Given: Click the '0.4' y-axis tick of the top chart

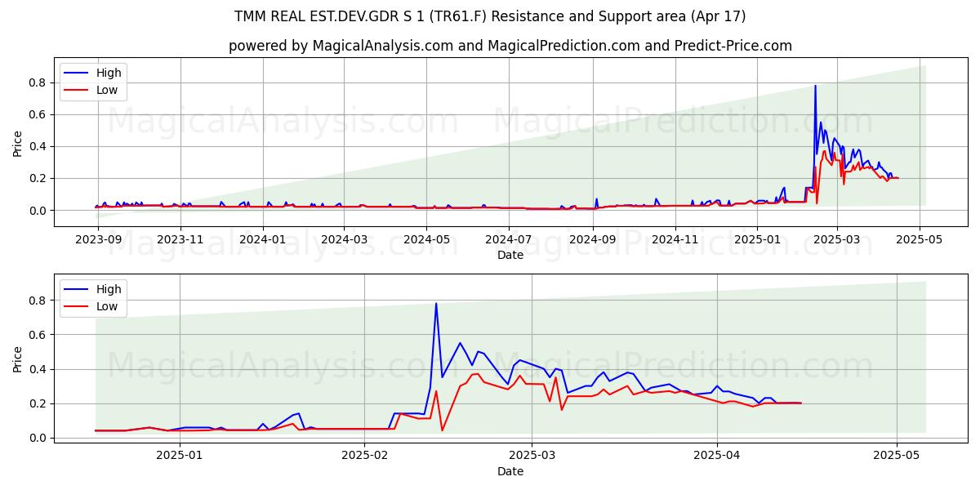Looking at the screenshot, I should coord(39,146).
